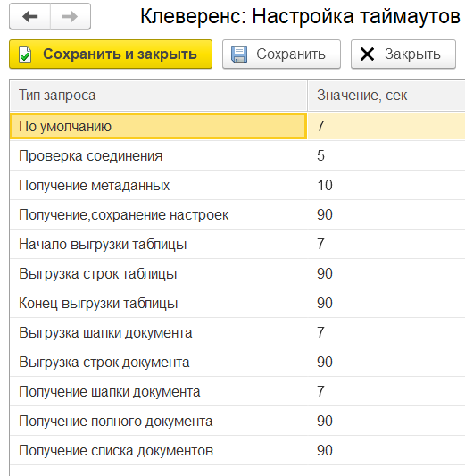Go back with the left arrow

pos(29,16)
